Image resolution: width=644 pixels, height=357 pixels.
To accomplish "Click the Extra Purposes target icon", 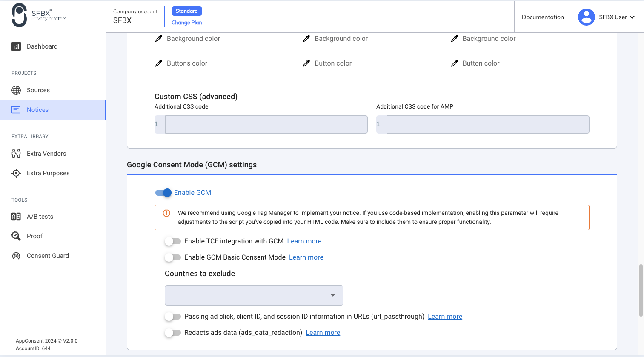I will click(16, 173).
